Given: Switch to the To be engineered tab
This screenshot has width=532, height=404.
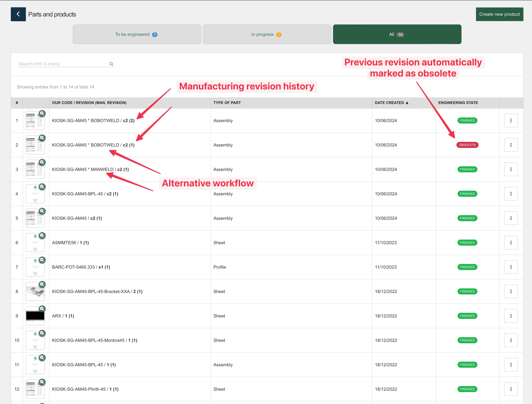Looking at the screenshot, I should (137, 34).
